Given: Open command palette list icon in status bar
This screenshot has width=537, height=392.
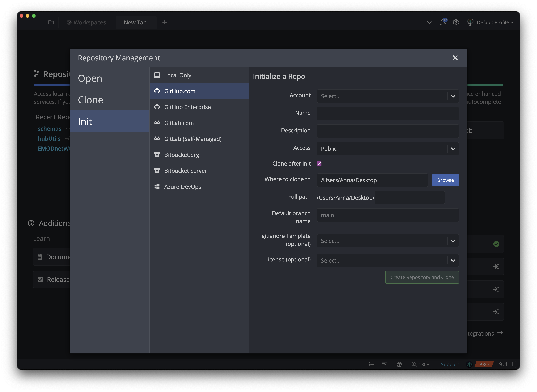Looking at the screenshot, I should pyautogui.click(x=371, y=364).
